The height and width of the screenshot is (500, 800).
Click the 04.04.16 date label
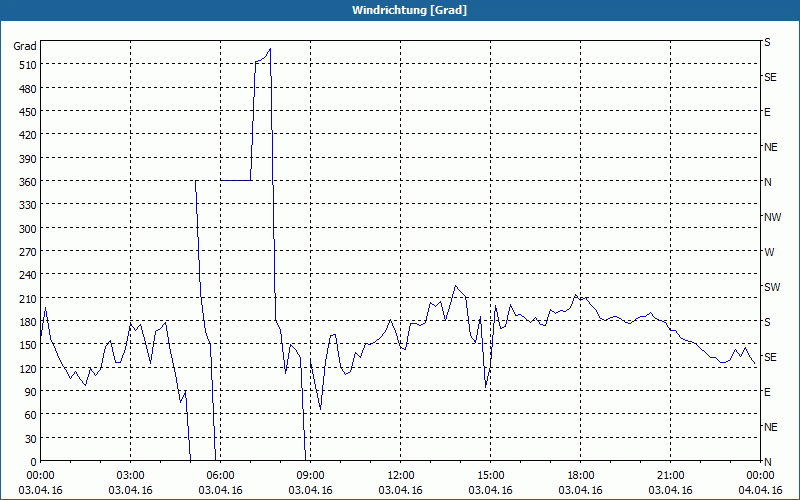tap(760, 490)
